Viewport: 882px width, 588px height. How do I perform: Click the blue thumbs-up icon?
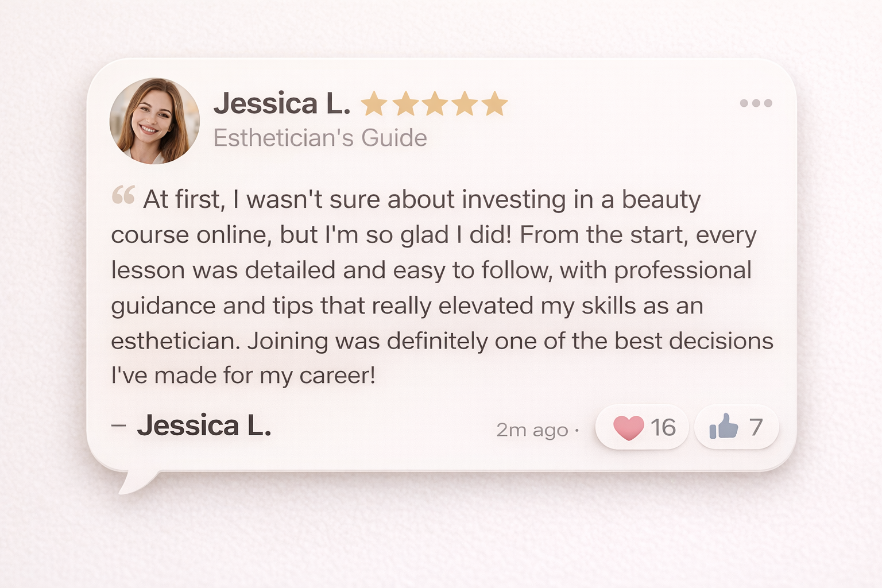724,427
